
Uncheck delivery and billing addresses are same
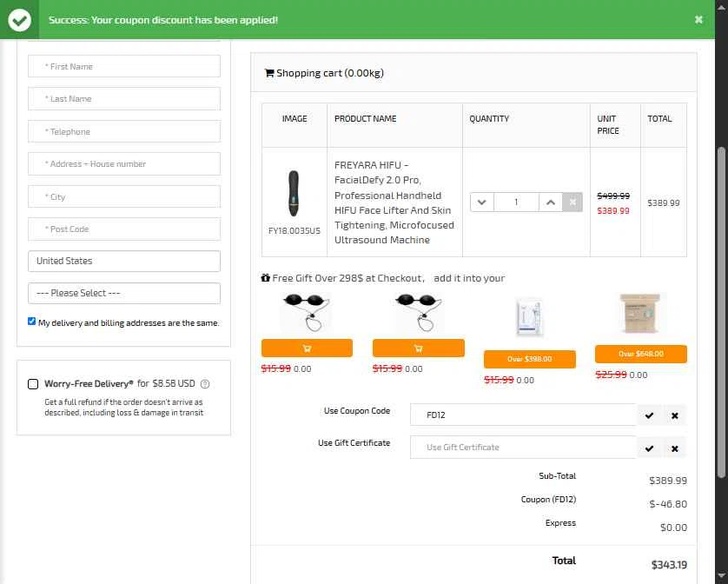31,321
